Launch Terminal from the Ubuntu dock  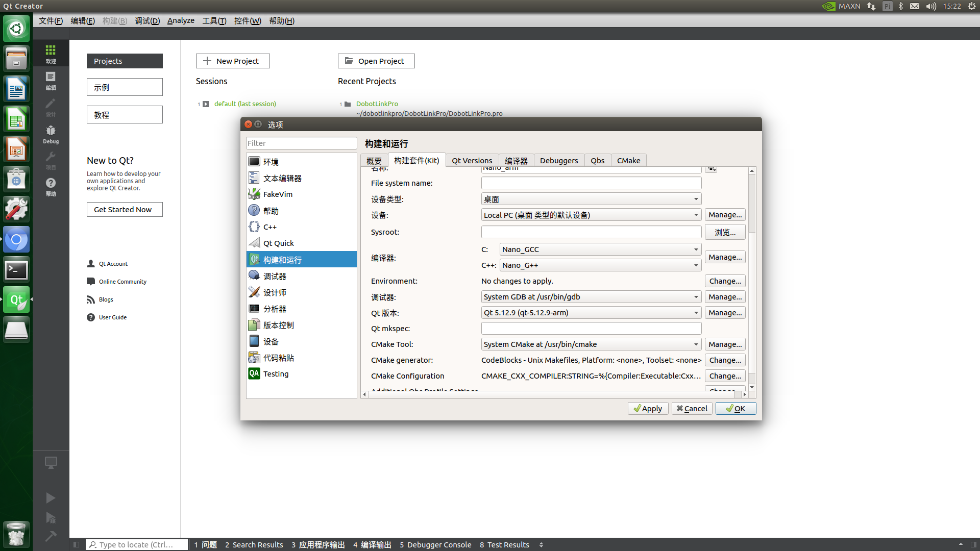coord(16,270)
